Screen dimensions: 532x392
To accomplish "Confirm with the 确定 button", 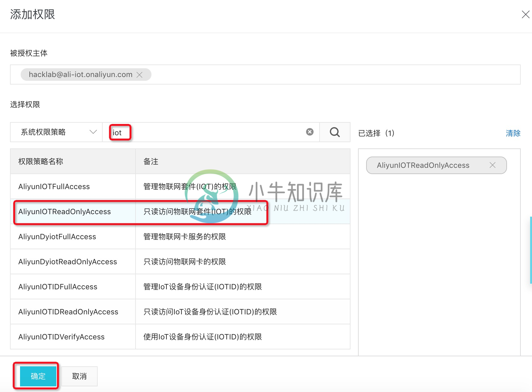I will pos(38,376).
